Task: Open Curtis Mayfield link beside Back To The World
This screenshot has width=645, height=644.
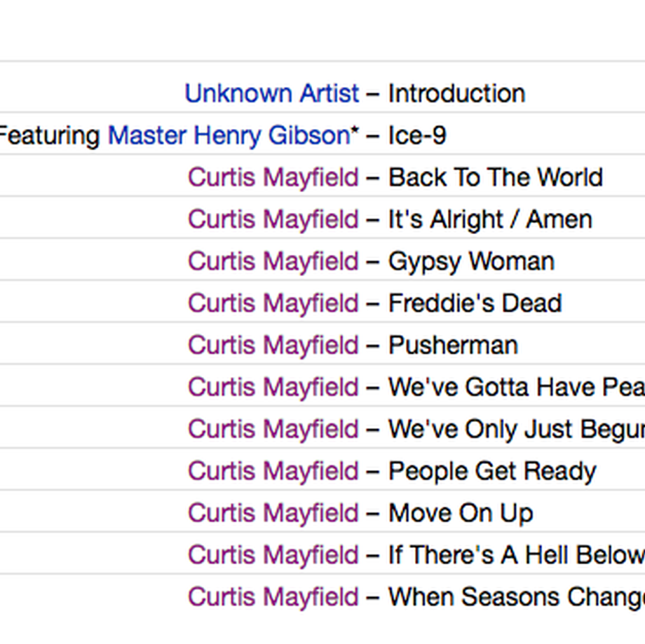Action: coord(273,177)
